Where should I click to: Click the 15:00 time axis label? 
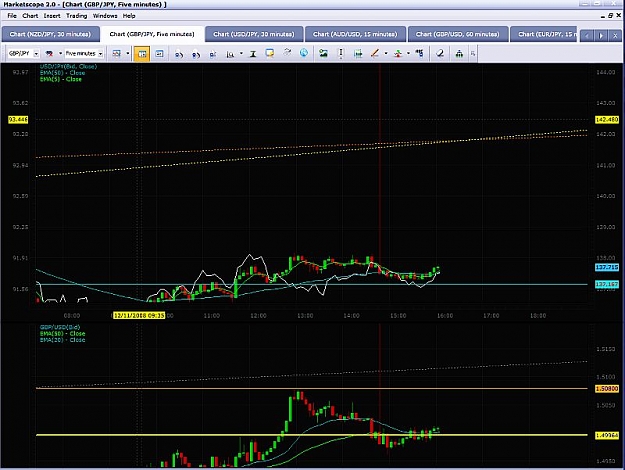398,316
